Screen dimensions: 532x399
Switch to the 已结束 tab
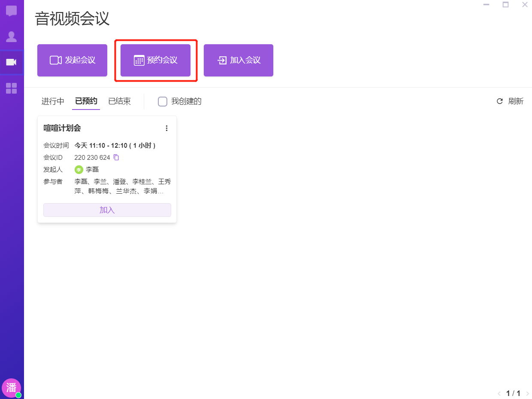[x=119, y=101]
